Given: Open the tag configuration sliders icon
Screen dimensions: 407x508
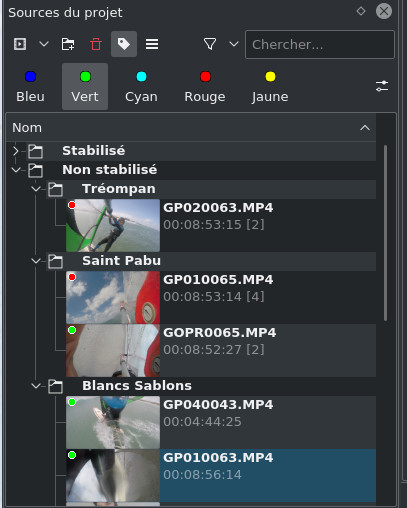Looking at the screenshot, I should coord(382,86).
